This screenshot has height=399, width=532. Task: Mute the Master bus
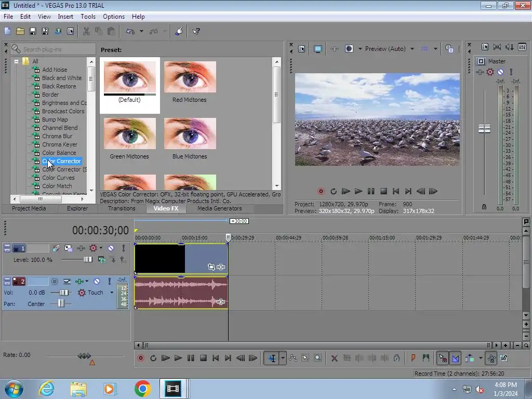tap(500, 72)
